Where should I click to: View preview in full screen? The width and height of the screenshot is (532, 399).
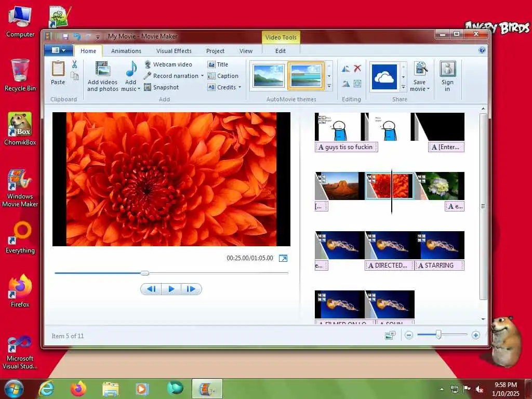pyautogui.click(x=283, y=259)
